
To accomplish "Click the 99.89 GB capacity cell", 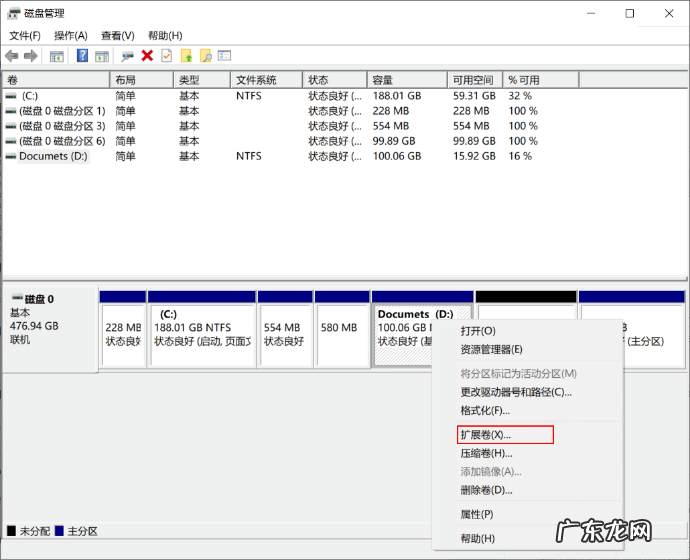I will point(394,141).
